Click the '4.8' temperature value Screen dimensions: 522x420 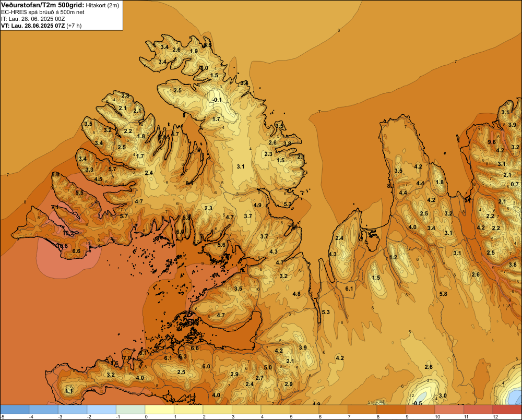(296, 294)
